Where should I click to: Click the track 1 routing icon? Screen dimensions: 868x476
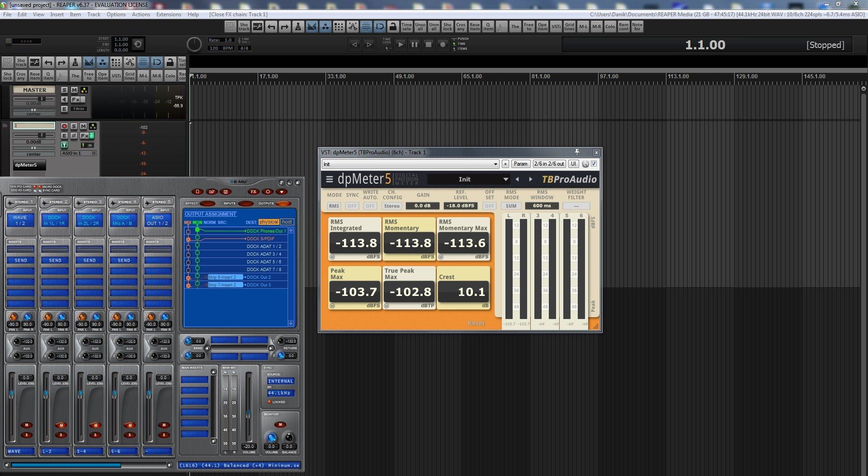(93, 126)
